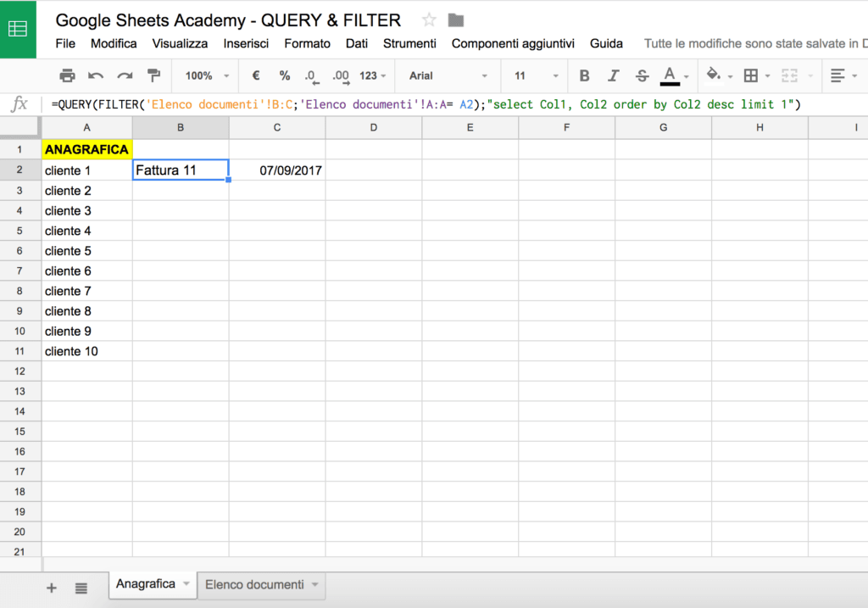The width and height of the screenshot is (868, 608).
Task: Select the cliente 2 cell
Action: [87, 191]
